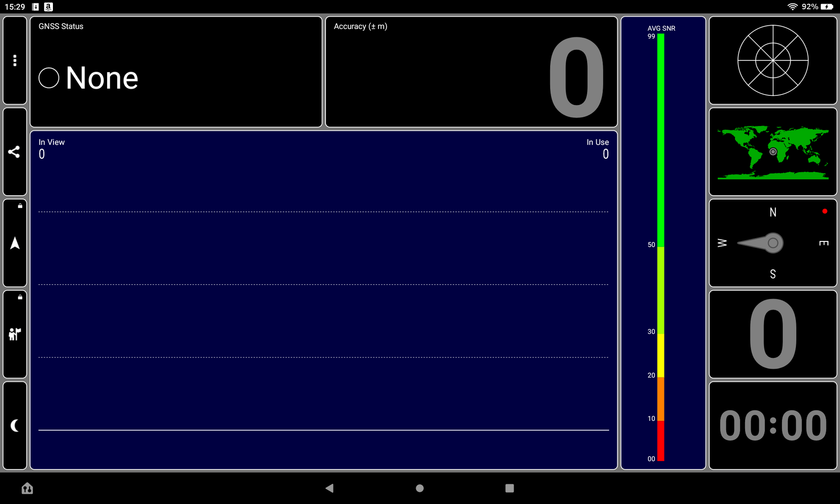
Task: Open the three-dot overflow menu
Action: tap(15, 60)
